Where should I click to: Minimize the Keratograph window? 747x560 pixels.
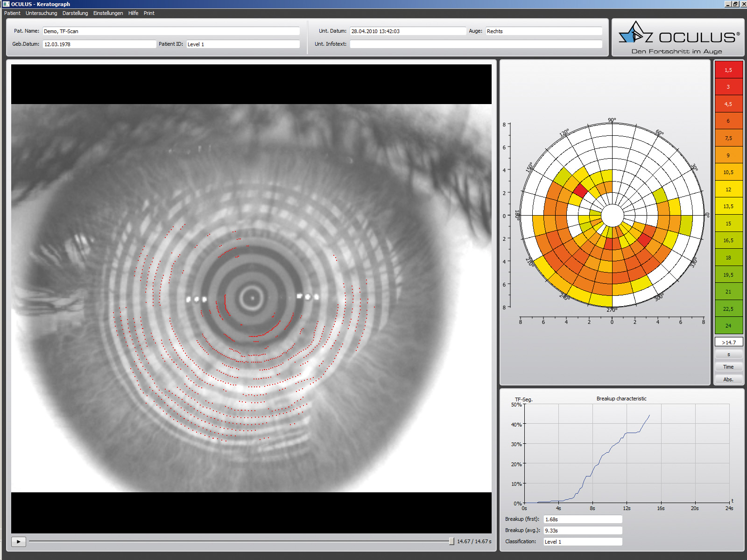point(728,4)
